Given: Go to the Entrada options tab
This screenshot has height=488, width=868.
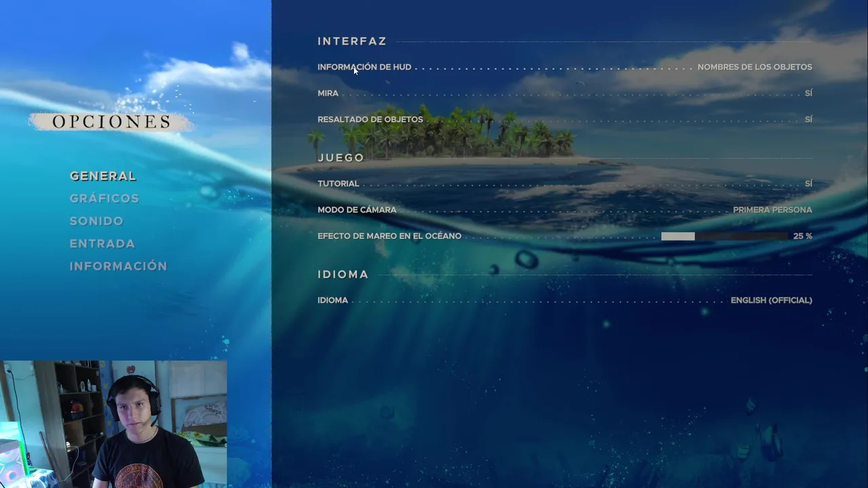Looking at the screenshot, I should click(102, 243).
